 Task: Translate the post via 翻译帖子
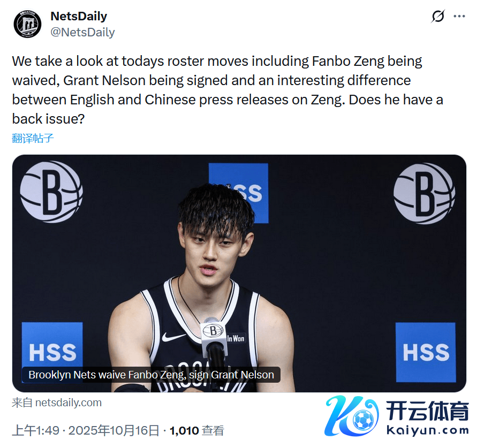pos(33,139)
